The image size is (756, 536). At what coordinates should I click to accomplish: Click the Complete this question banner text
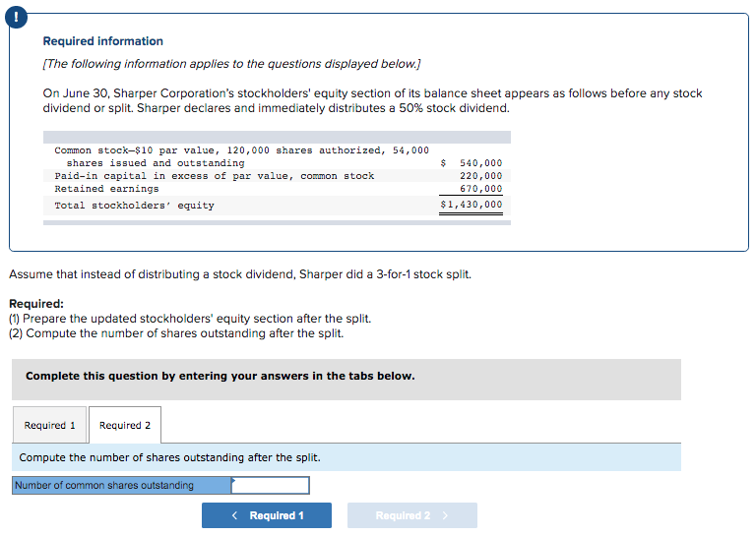tap(220, 376)
